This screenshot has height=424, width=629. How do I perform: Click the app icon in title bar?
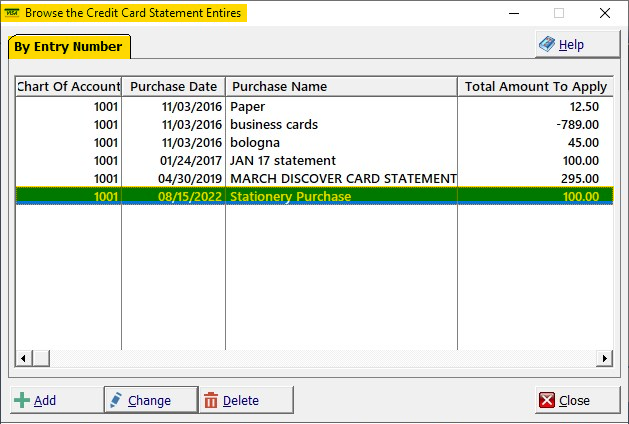(x=12, y=13)
